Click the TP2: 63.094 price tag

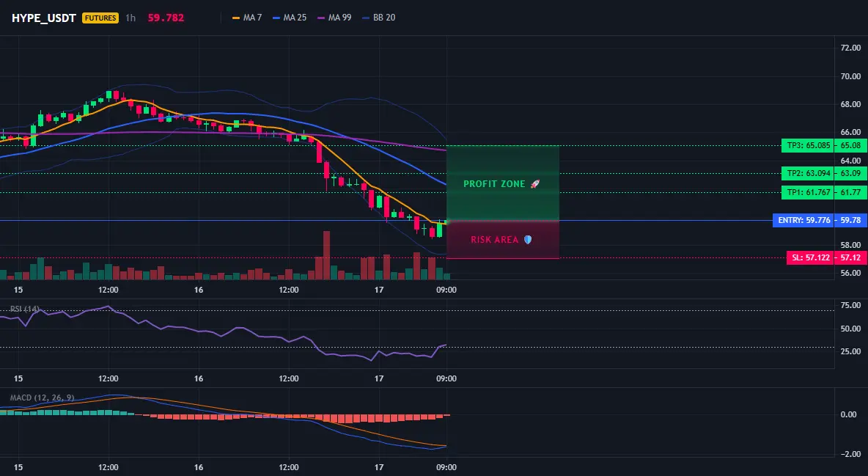809,173
